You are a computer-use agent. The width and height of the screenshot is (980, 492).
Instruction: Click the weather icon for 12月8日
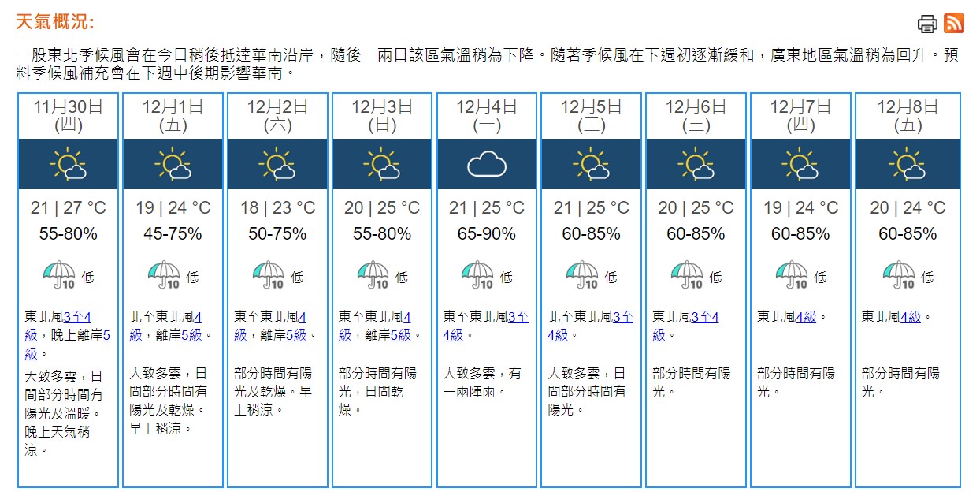[x=906, y=164]
